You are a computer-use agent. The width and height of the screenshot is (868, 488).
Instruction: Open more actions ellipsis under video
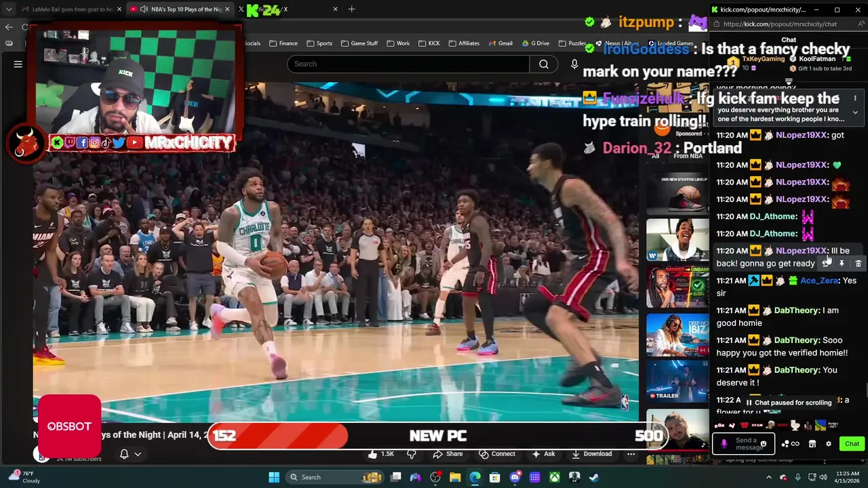click(x=631, y=454)
